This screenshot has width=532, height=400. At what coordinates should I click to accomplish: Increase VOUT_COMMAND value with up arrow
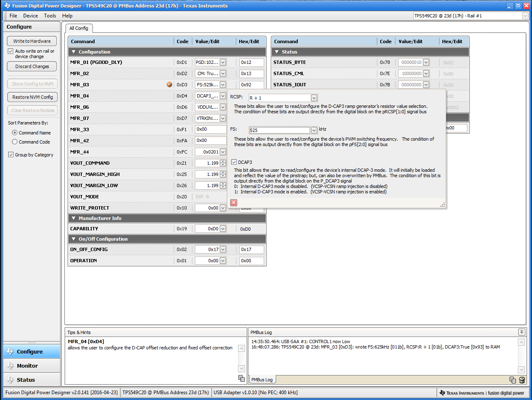223,161
